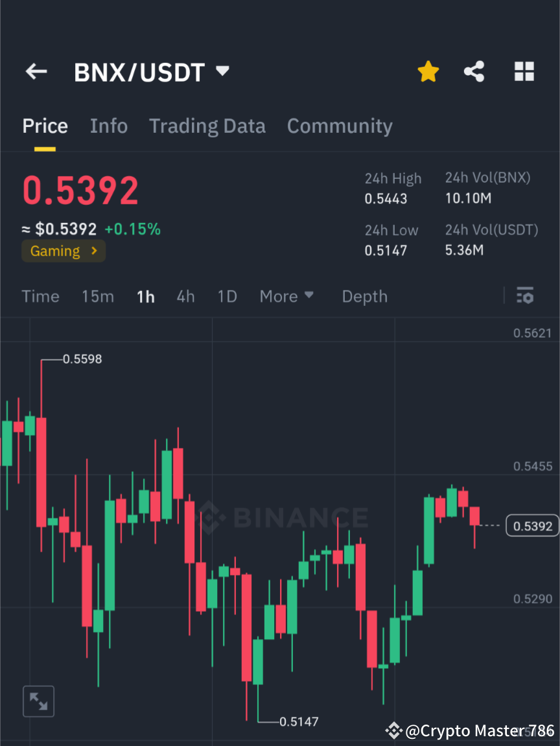
Task: Select the 15m timeframe
Action: (x=98, y=296)
